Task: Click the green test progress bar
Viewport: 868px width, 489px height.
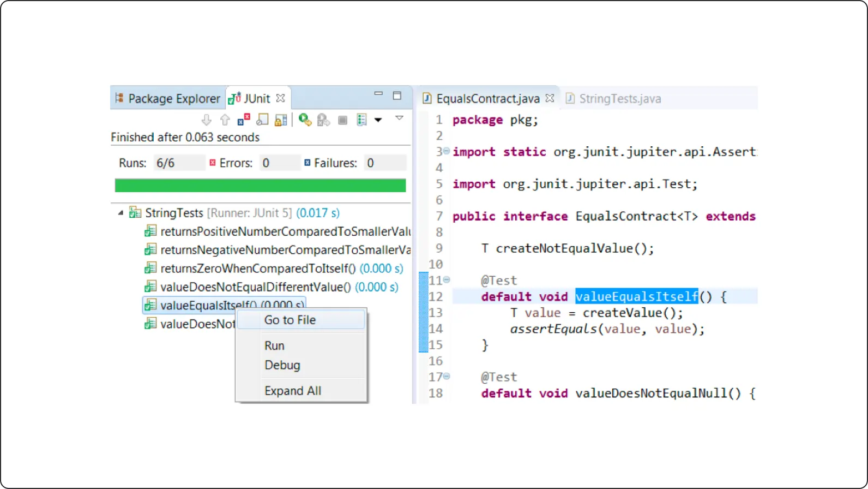Action: pos(260,186)
